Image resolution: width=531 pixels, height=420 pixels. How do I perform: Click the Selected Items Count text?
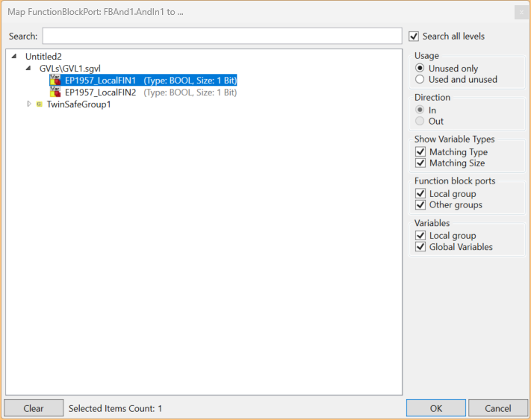click(x=115, y=409)
